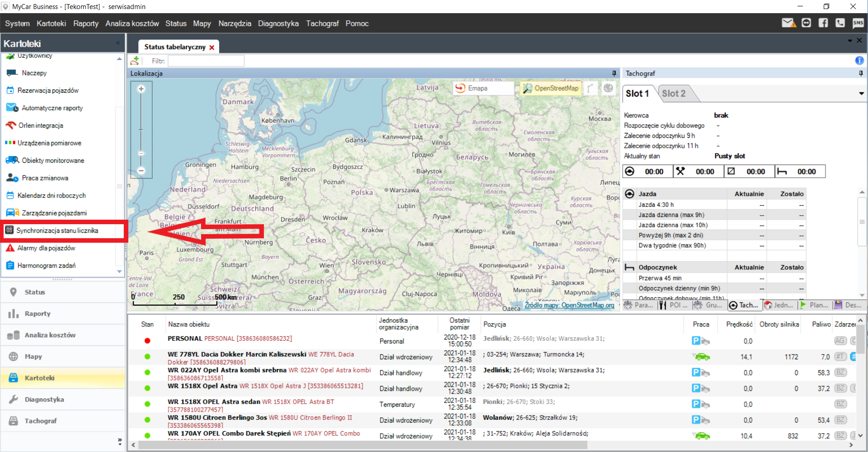Open the Analiza kosztów menu

click(132, 24)
